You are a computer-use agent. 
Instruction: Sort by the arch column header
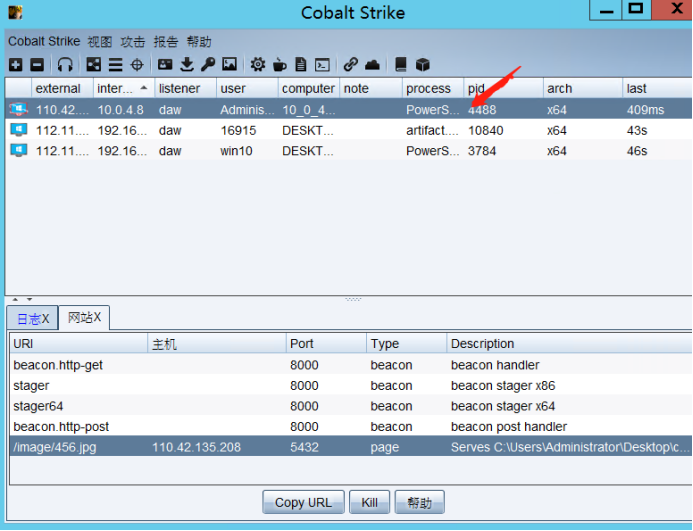pyautogui.click(x=583, y=88)
